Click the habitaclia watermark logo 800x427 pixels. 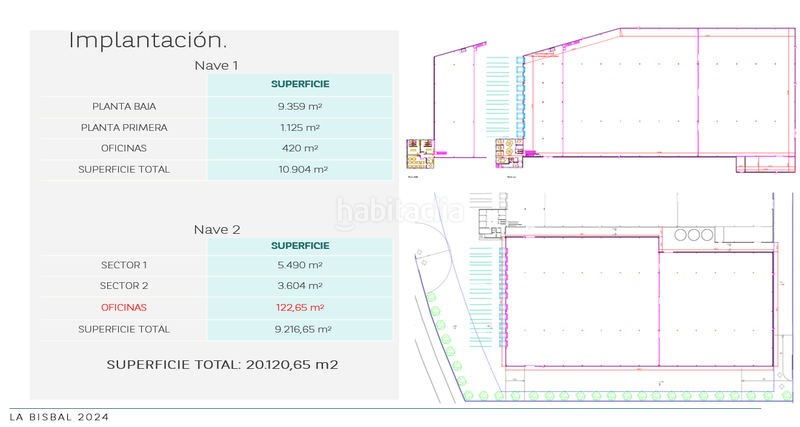coord(400,211)
